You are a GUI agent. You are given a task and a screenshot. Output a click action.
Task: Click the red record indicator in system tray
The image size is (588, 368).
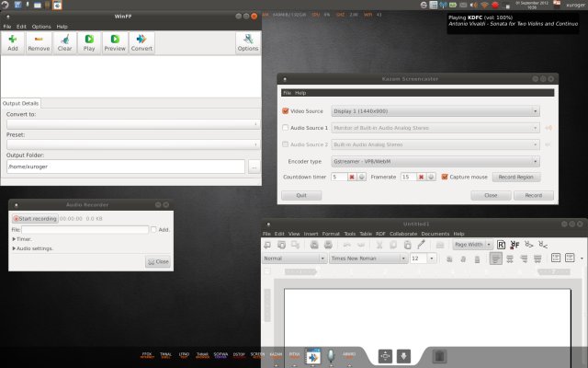495,5
